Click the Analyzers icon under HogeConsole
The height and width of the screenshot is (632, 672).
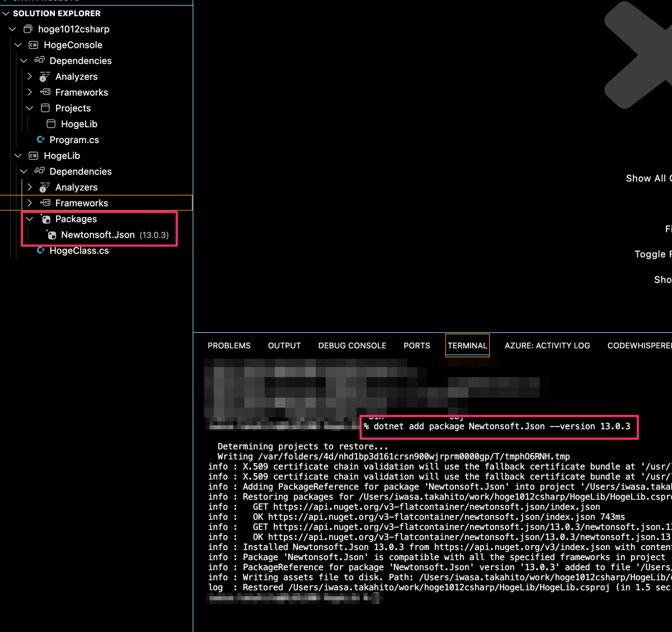[43, 77]
